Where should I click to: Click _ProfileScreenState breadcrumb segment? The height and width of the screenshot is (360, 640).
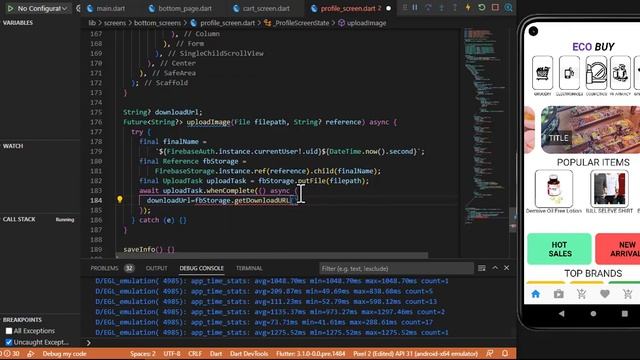(x=297, y=23)
